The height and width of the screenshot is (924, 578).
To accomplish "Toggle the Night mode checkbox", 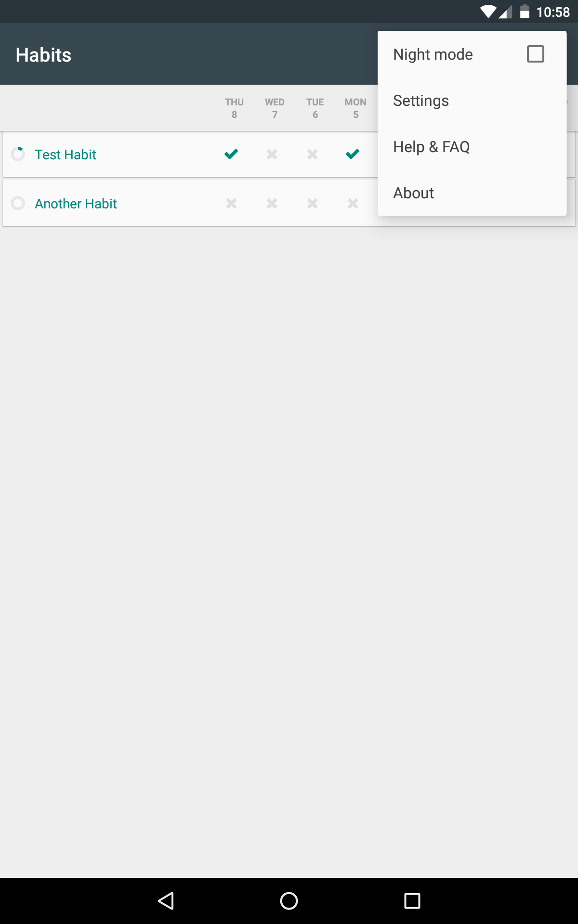I will point(535,54).
